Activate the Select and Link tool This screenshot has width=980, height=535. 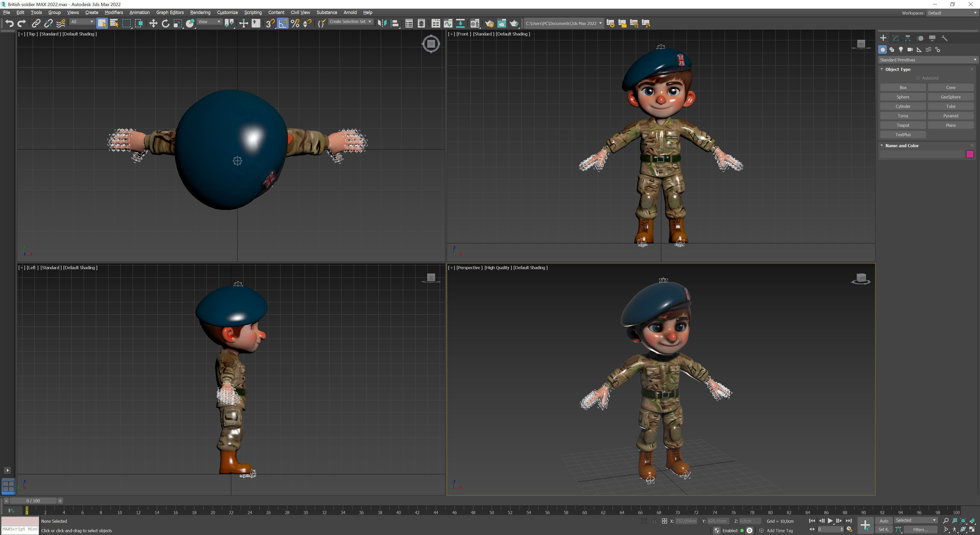click(x=36, y=23)
